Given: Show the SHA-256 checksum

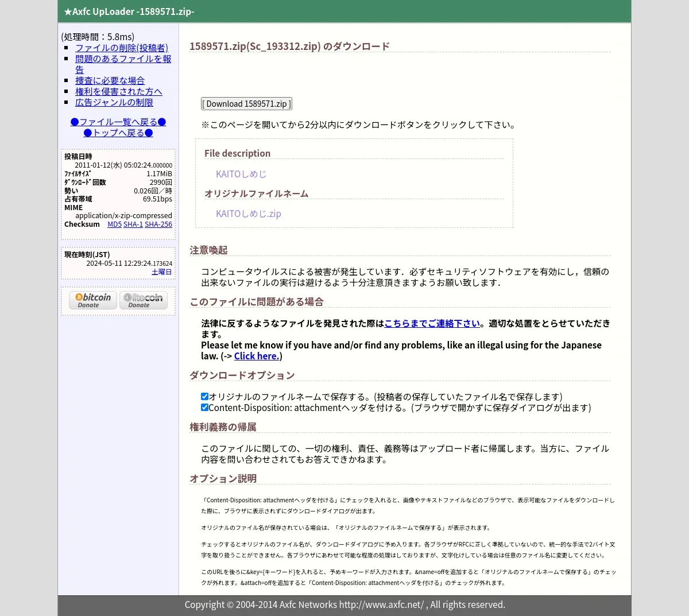Looking at the screenshot, I should point(158,224).
